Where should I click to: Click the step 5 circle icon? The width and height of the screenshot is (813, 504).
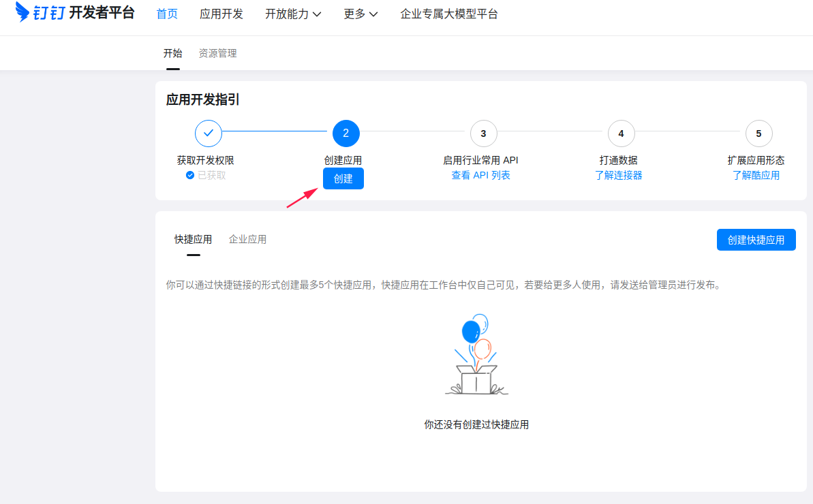point(758,133)
